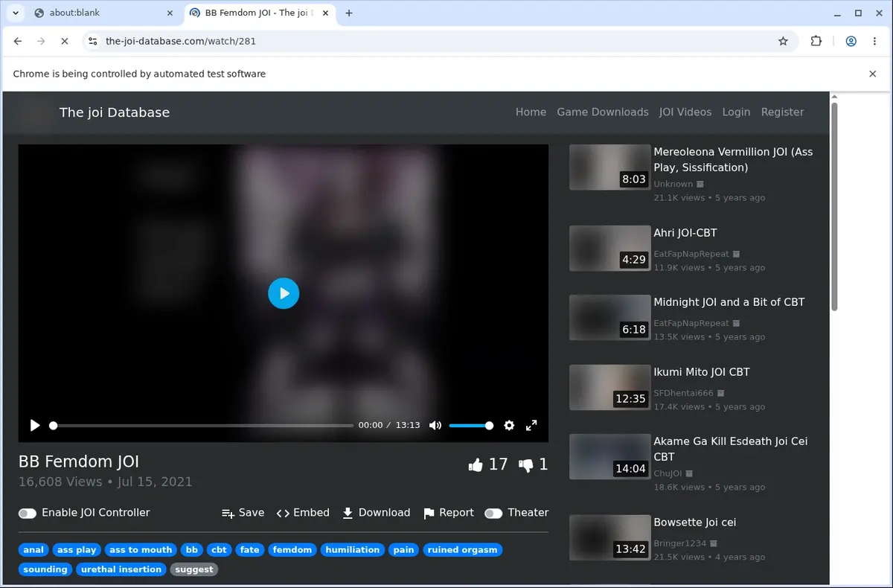Click the '16,608 Views' text
This screenshot has height=588, width=893.
[x=60, y=482]
